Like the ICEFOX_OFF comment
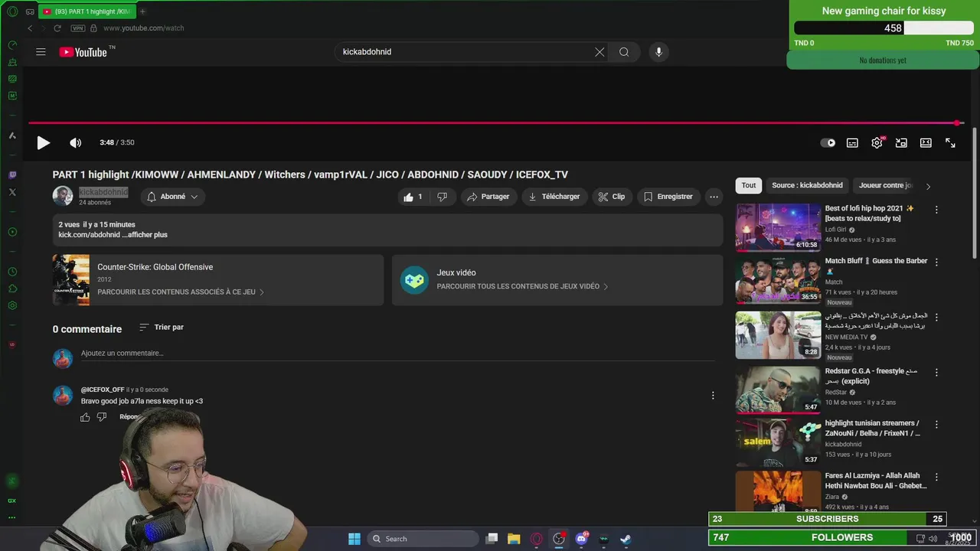The width and height of the screenshot is (980, 551). 85,417
